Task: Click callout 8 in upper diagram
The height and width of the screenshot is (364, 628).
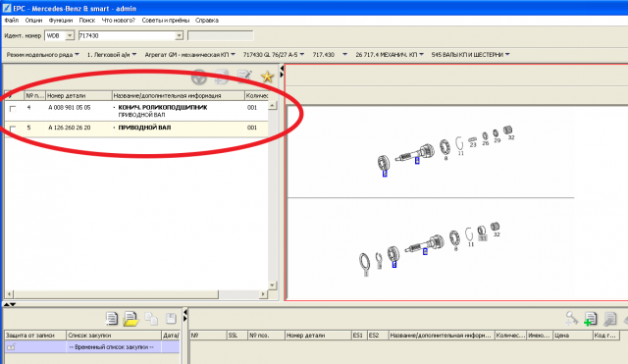Action: (445, 158)
